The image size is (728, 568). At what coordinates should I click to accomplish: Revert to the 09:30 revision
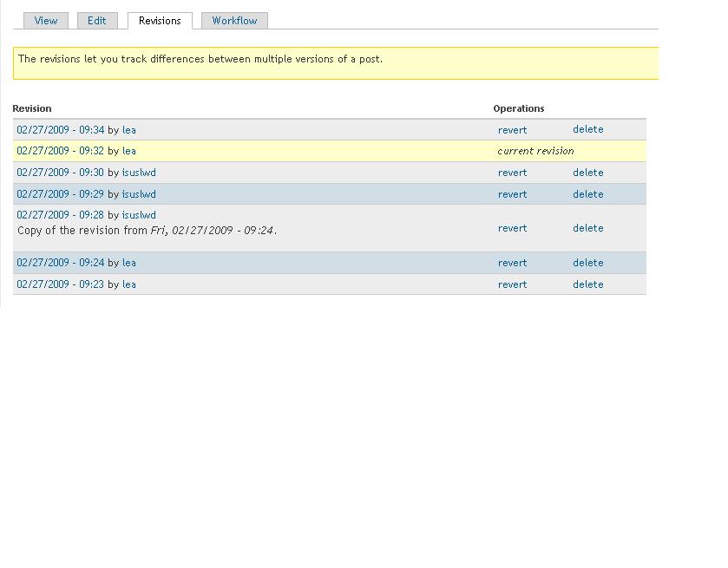click(512, 172)
